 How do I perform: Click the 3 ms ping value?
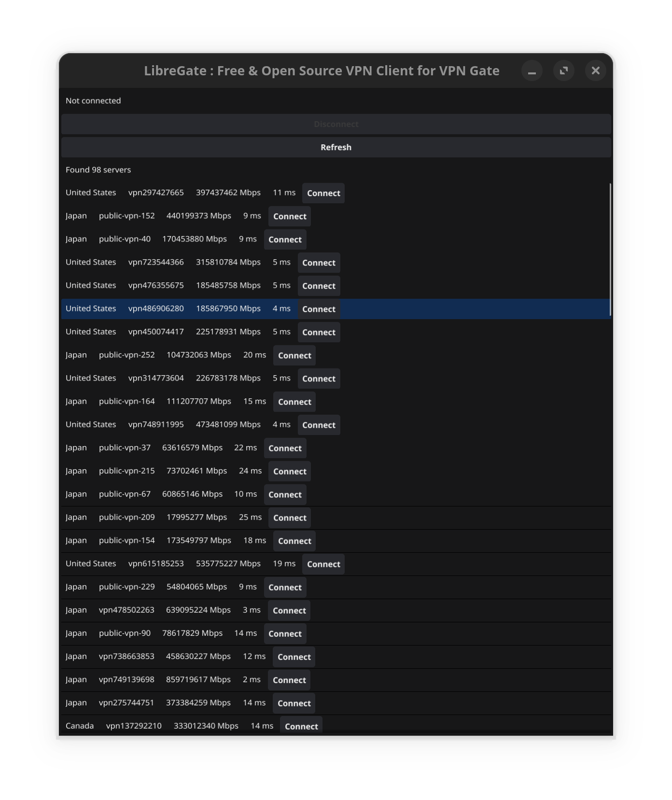tap(252, 610)
